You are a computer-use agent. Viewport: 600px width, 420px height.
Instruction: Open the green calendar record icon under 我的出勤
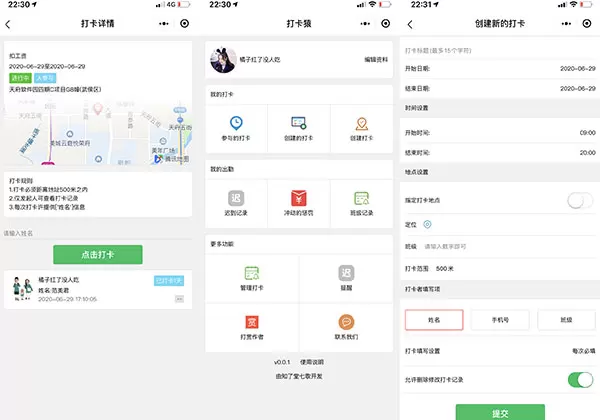[362, 198]
